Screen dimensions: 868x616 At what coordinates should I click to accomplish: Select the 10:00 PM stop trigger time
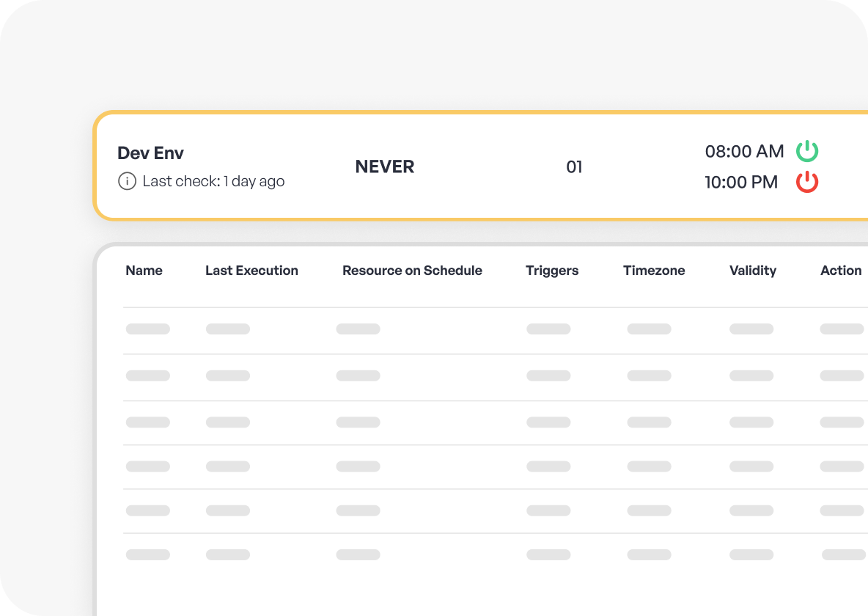coord(741,183)
